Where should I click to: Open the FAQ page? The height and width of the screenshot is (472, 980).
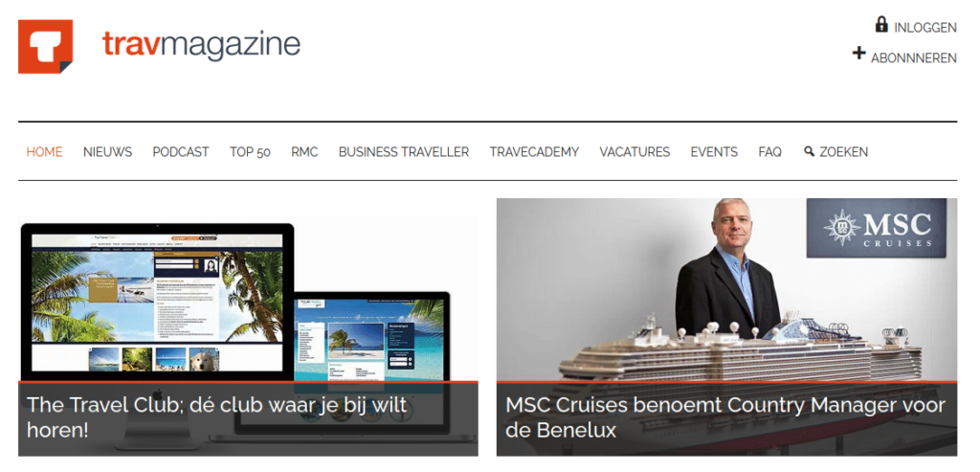[x=770, y=152]
